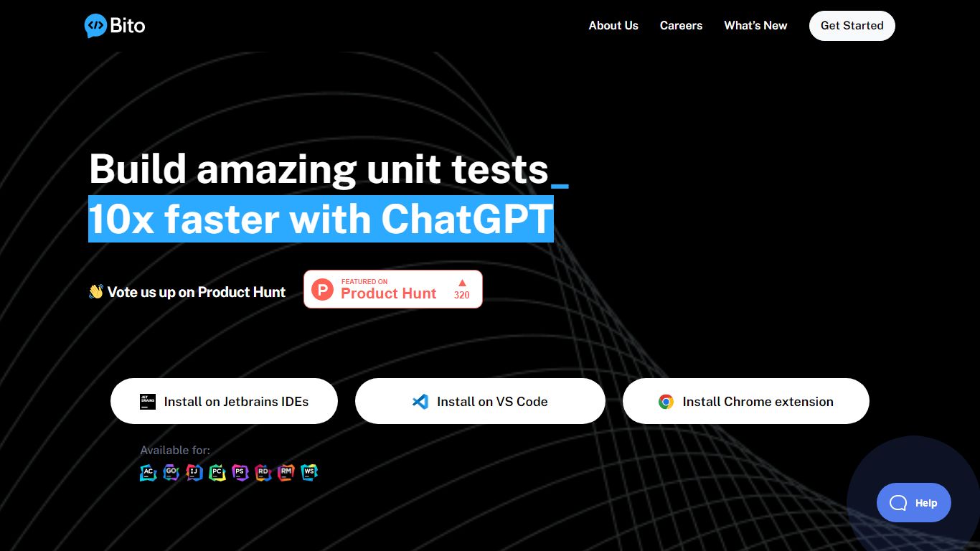Select the WebStorm icon

[309, 472]
